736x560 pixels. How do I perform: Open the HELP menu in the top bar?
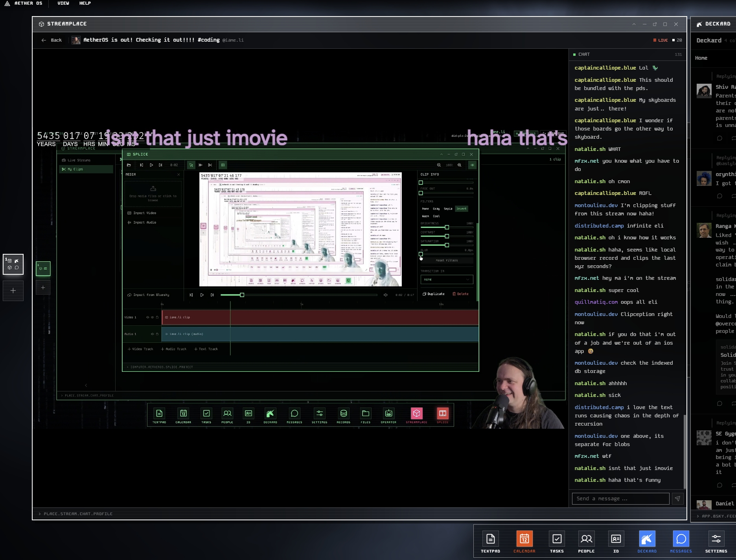(85, 3)
